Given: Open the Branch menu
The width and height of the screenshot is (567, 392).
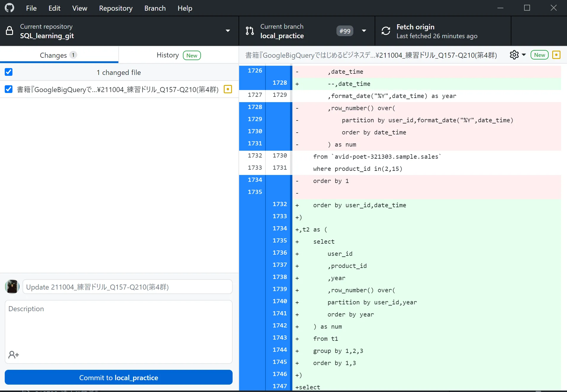Looking at the screenshot, I should point(155,8).
